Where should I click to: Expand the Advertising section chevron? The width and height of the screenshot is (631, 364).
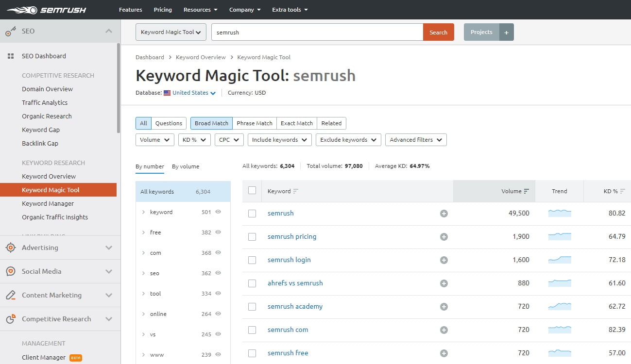tap(109, 248)
